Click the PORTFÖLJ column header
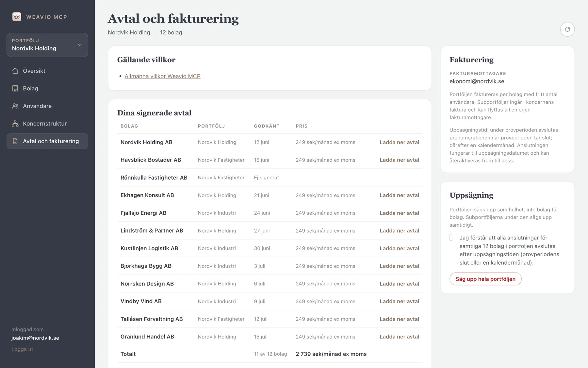The image size is (588, 368). pyautogui.click(x=211, y=126)
